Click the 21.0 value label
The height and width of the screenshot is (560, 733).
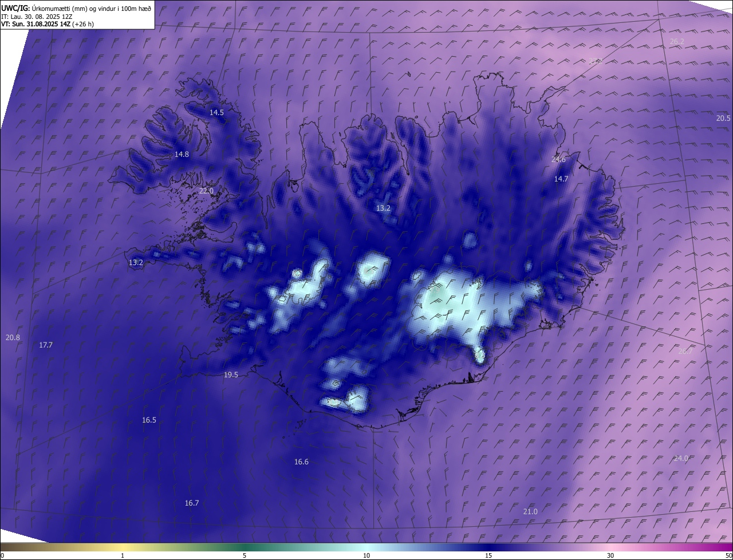pyautogui.click(x=530, y=512)
